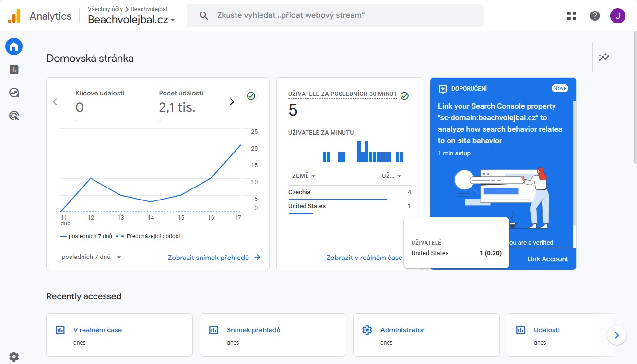Open the Události card
Viewport: 637px width, 364px height.
561,335
